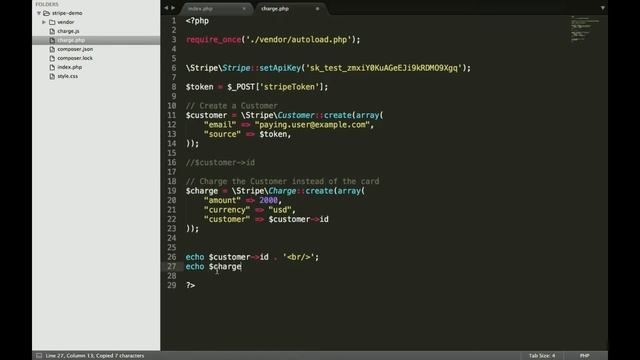Click line number 6 in gutter
The height and width of the screenshot is (360, 640).
coord(174,68)
